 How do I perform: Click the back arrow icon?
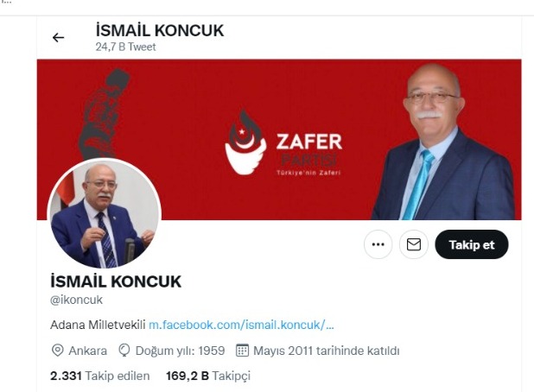tap(58, 37)
